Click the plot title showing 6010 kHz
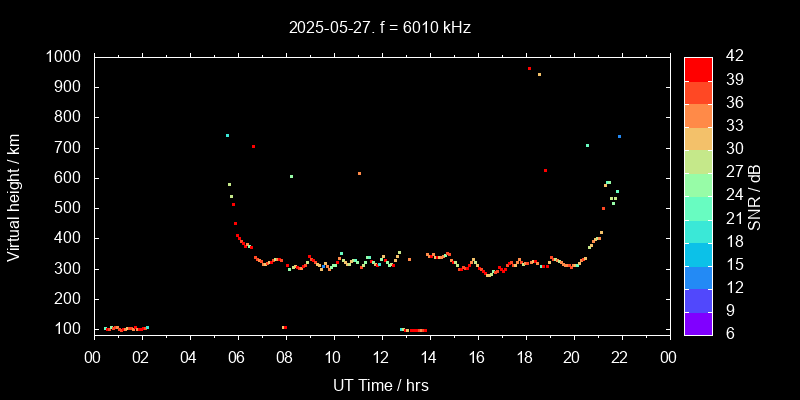This screenshot has width=800, height=400. point(380,27)
